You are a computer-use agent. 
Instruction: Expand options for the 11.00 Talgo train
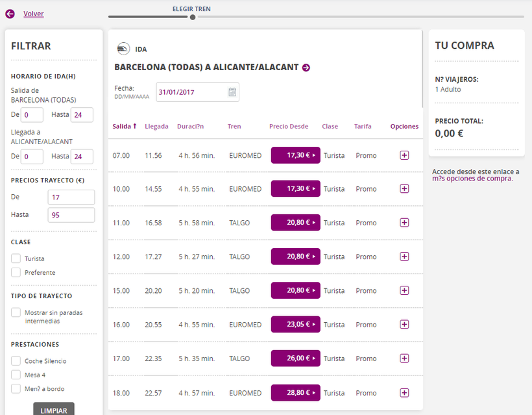(404, 223)
